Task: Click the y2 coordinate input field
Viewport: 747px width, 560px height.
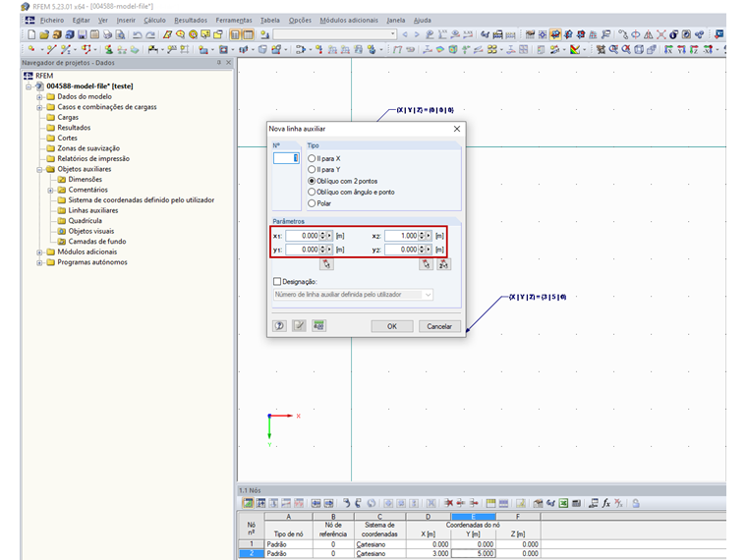Action: pyautogui.click(x=402, y=250)
